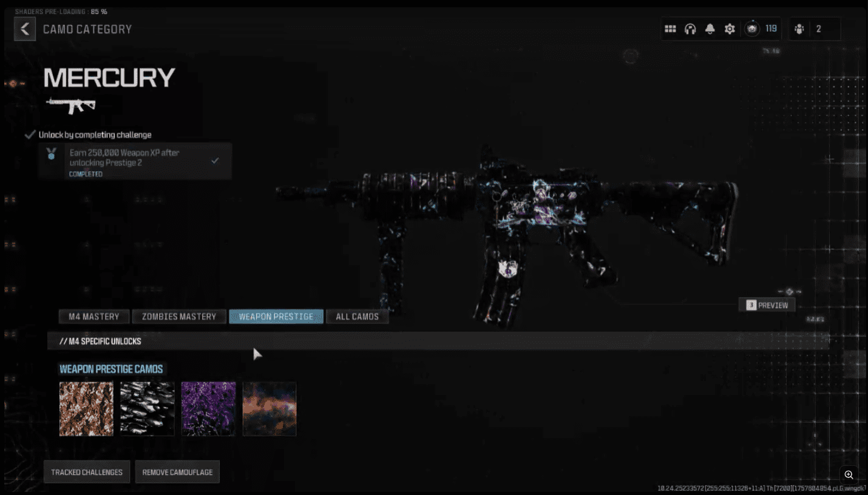Choose the purple prestige camo
The width and height of the screenshot is (868, 495).
208,409
